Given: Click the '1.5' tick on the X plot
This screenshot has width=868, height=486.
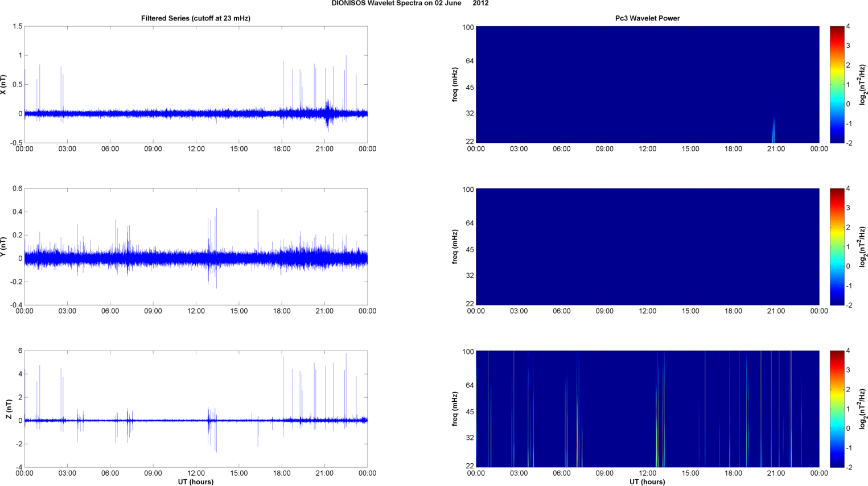Looking at the screenshot, I should (17, 27).
